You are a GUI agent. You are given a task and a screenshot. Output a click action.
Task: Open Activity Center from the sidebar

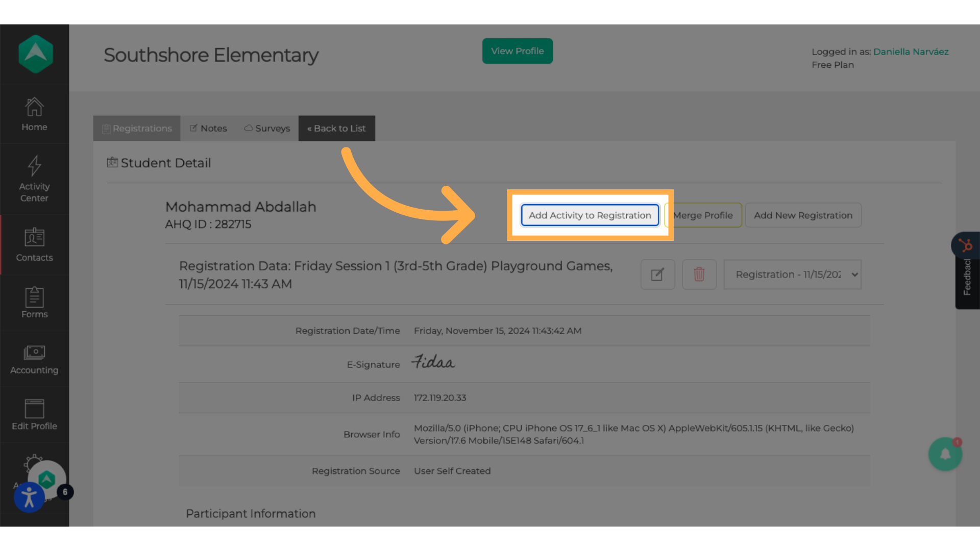[34, 179]
